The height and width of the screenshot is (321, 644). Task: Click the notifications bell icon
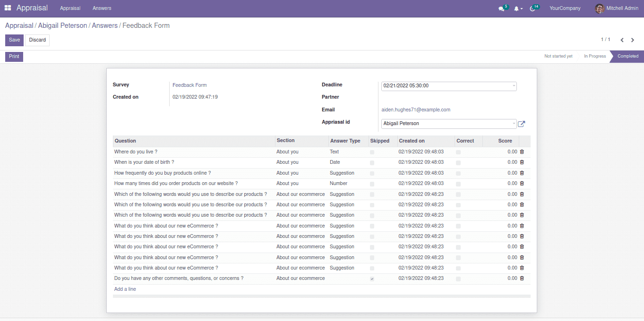point(517,8)
